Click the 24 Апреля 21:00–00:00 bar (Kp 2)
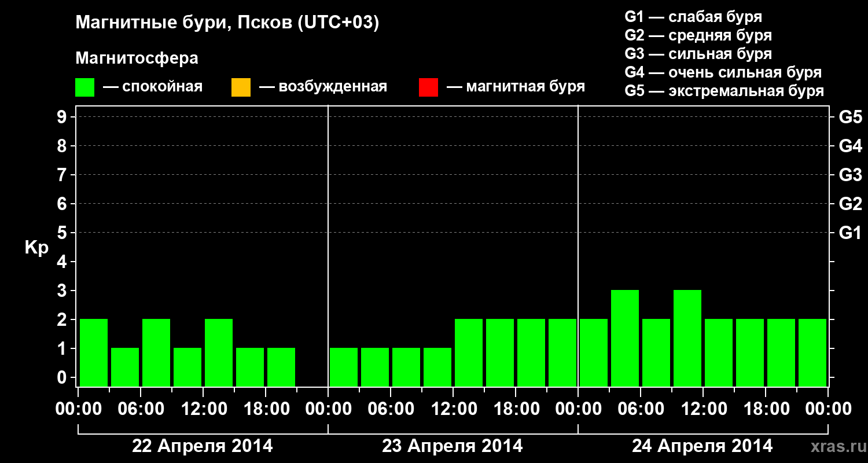Image resolution: width=868 pixels, height=463 pixels. pos(812,352)
